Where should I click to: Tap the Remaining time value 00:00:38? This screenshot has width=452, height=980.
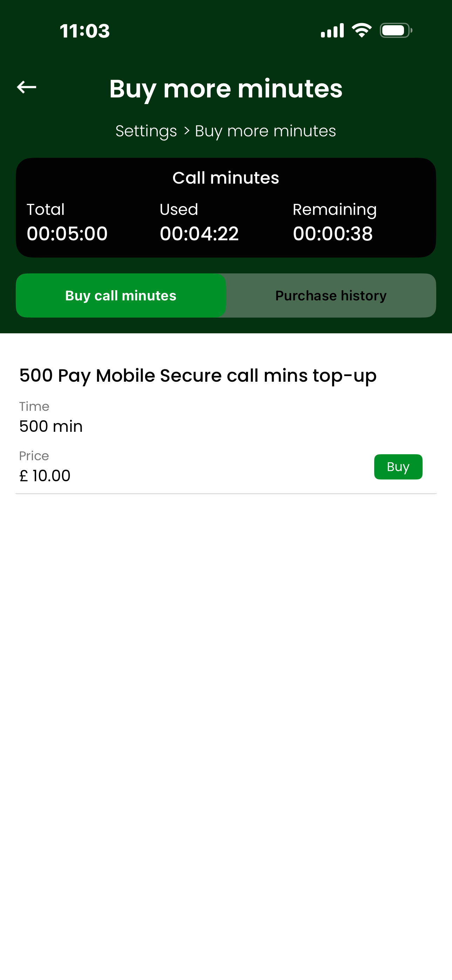tap(333, 233)
